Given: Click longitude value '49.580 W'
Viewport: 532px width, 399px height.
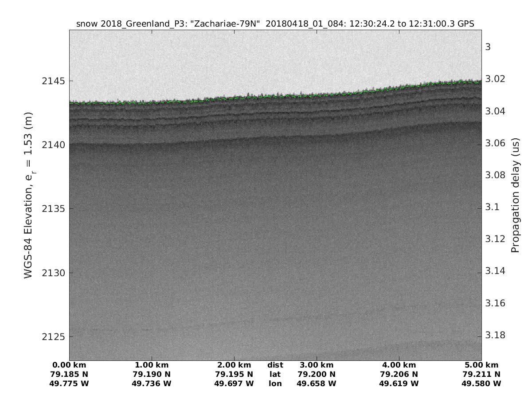Looking at the screenshot, I should 482,383.
